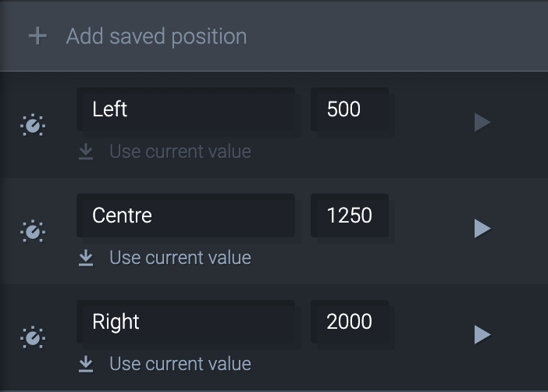Viewport: 548px width, 392px height.
Task: Click the Add saved position label
Action: click(157, 37)
